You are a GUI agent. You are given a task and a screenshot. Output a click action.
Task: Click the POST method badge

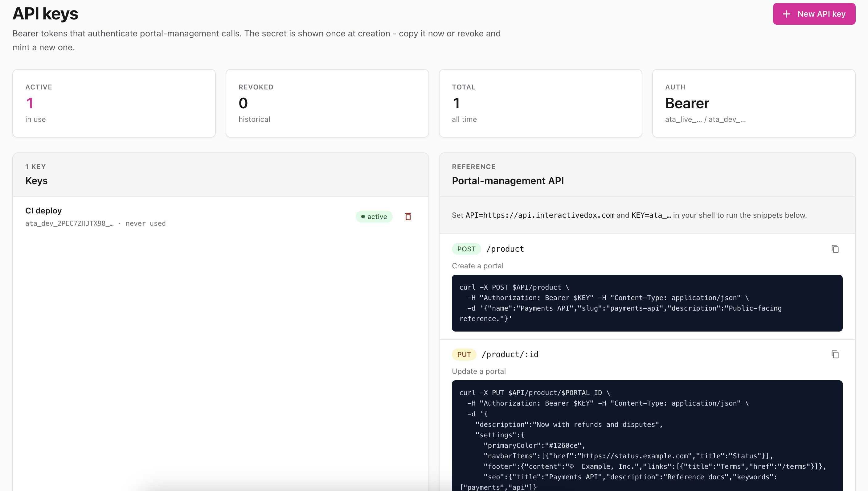pos(466,249)
